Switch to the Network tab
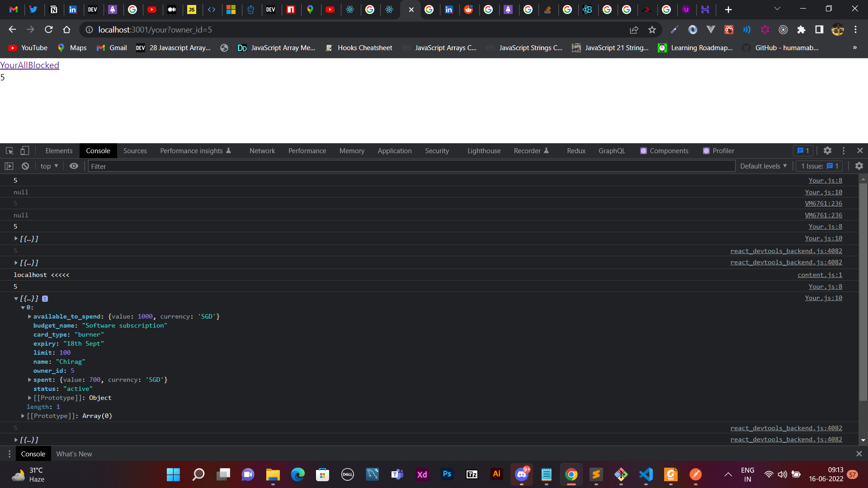Viewport: 868px width, 488px height. click(262, 150)
